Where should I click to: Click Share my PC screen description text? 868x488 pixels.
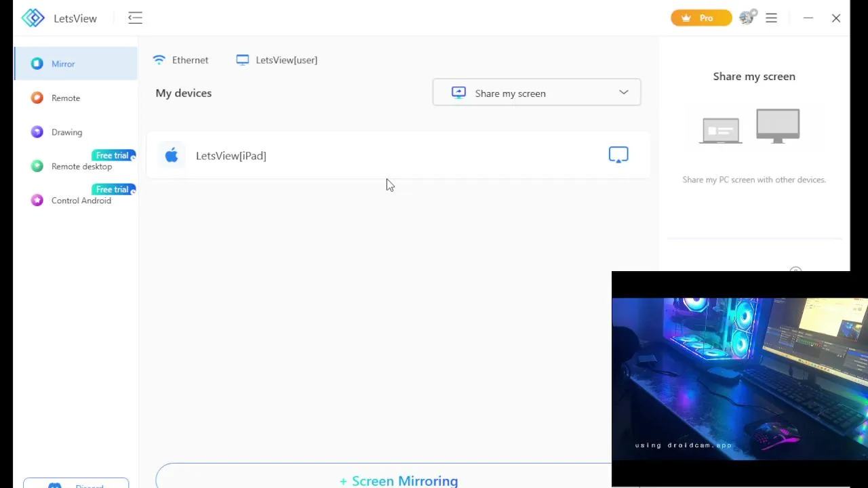754,180
